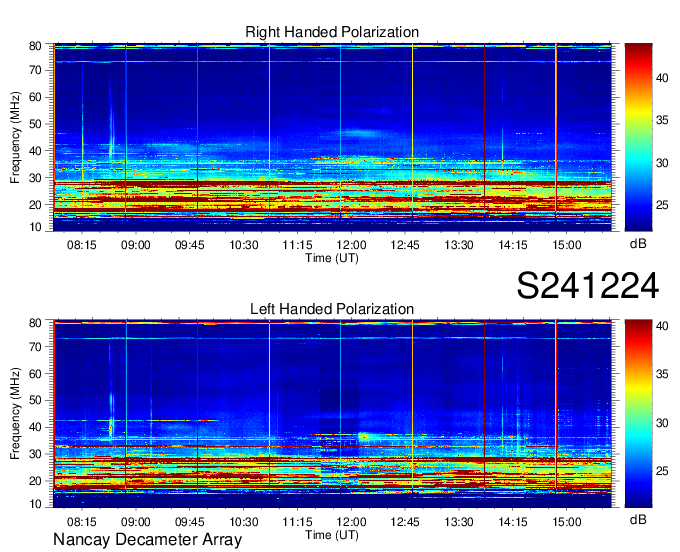
Task: Click 25 value on left-handed color bar
Action: click(x=662, y=471)
